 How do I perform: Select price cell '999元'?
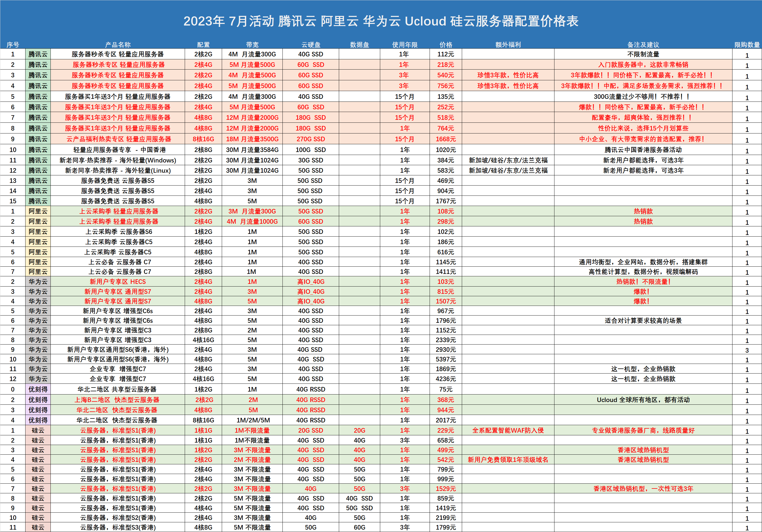tap(446, 479)
